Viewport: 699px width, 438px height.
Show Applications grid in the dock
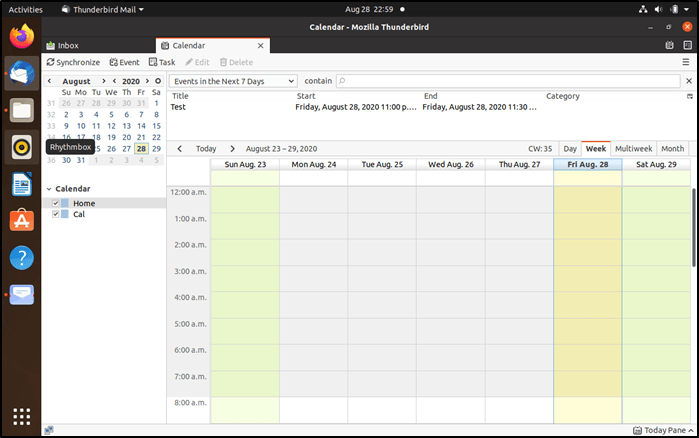[21, 417]
